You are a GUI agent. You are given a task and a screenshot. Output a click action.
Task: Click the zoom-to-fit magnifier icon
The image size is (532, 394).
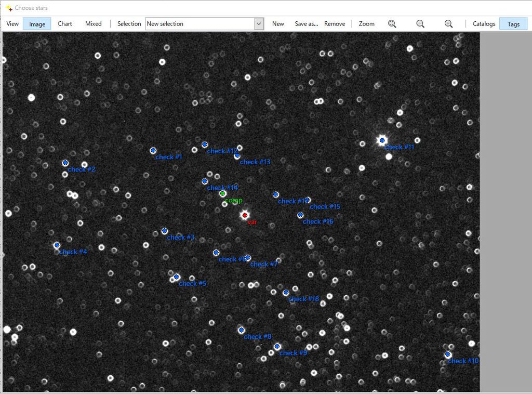(392, 24)
